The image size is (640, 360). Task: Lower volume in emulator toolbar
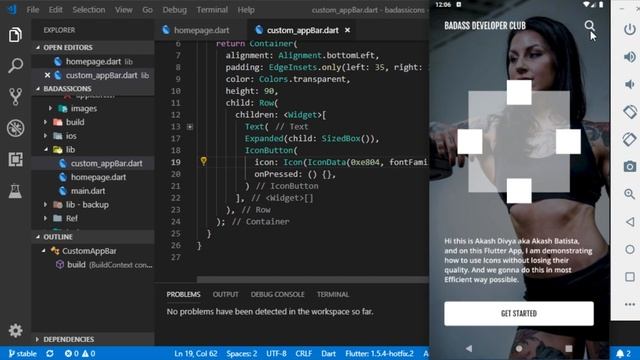click(x=629, y=84)
